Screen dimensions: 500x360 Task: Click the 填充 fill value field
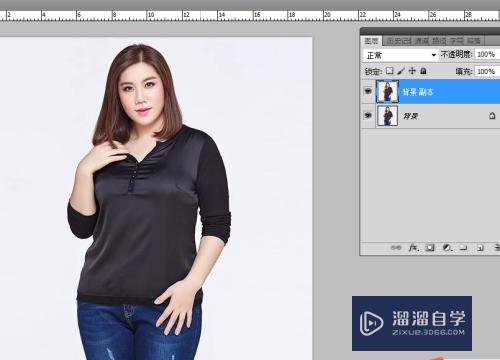pyautogui.click(x=487, y=71)
